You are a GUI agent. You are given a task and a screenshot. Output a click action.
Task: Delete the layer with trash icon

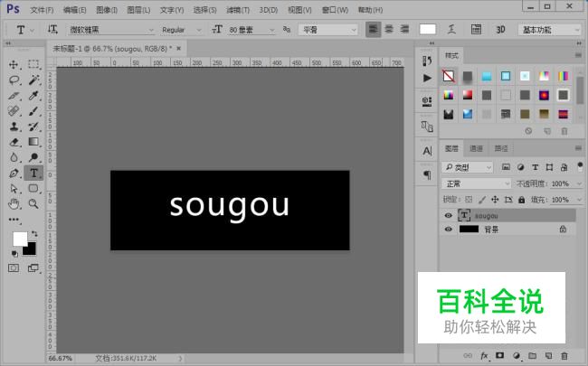[564, 355]
